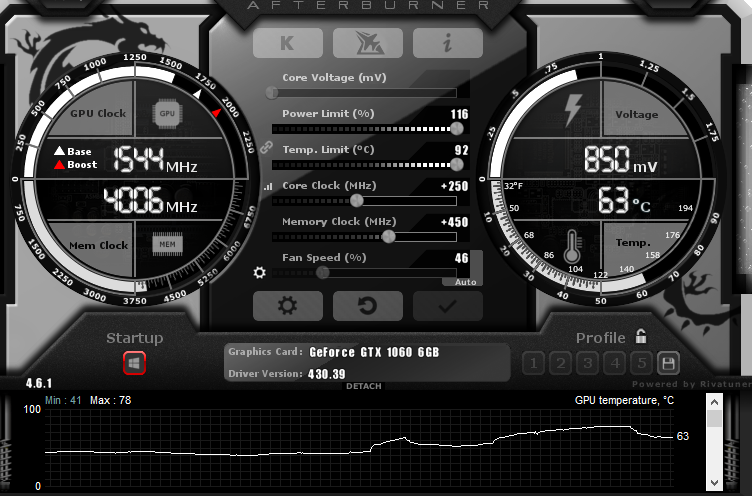Select profile slot 4
Viewport: 752px width, 496px height.
tap(615, 364)
